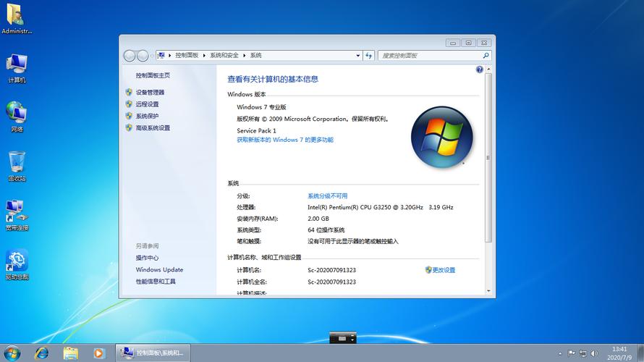Image resolution: width=644 pixels, height=362 pixels.
Task: Click the input language bar above the taskbar
Action: 343,338
